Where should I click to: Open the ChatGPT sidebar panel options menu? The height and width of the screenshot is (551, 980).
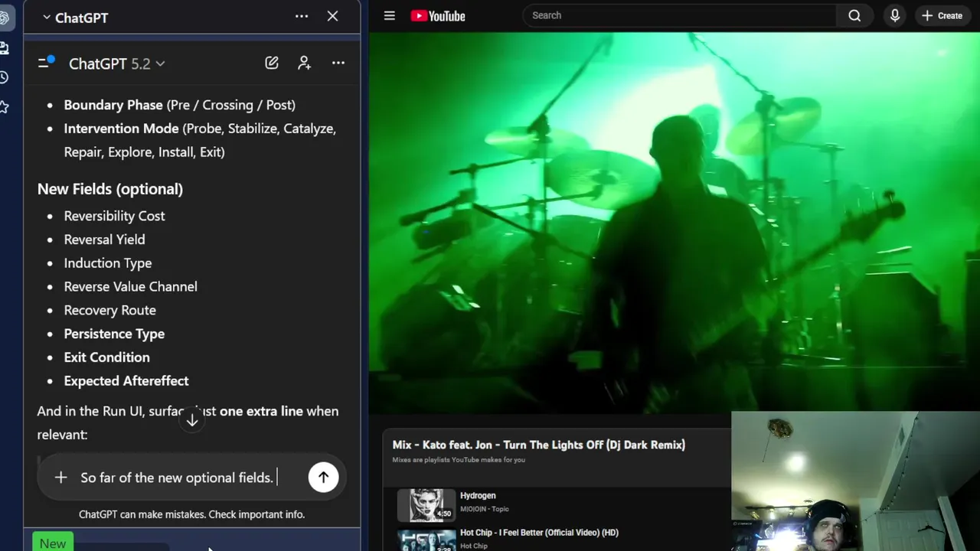(x=302, y=16)
